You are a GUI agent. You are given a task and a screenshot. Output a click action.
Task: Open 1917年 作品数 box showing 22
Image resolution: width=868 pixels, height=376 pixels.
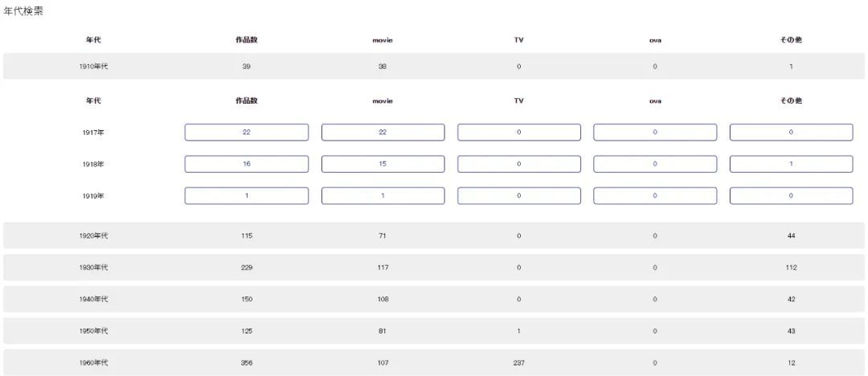pyautogui.click(x=246, y=133)
